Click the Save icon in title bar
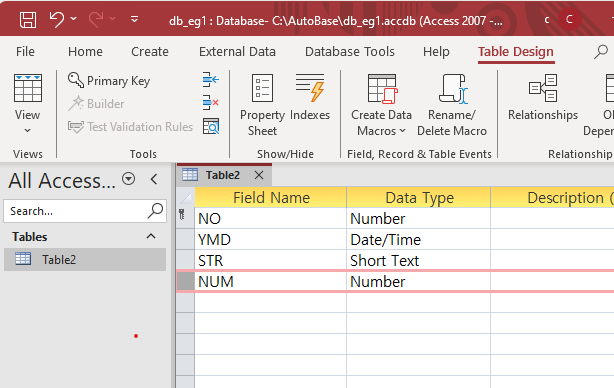Viewport: 614px width, 388px height. click(x=28, y=19)
